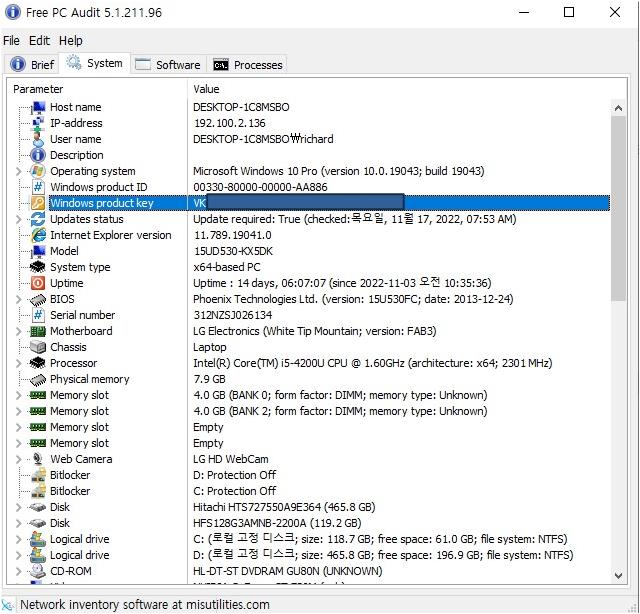Expand the Updates status node

[x=18, y=219]
